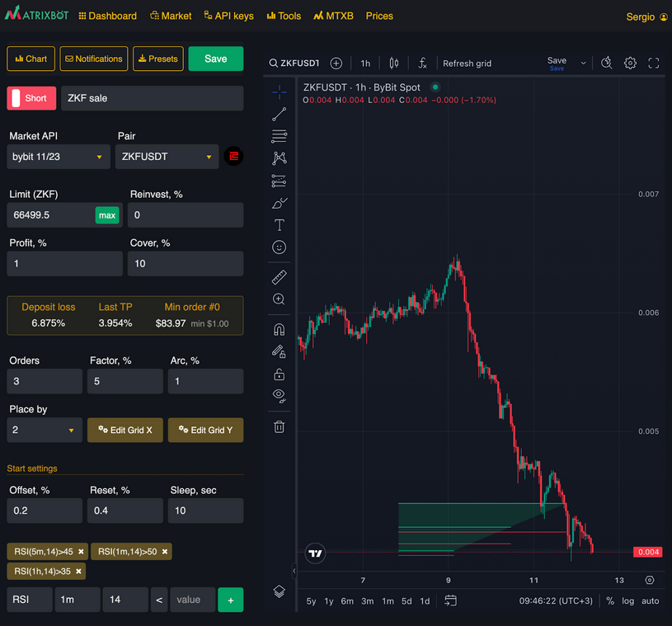Open the Market API dropdown

[x=59, y=156]
